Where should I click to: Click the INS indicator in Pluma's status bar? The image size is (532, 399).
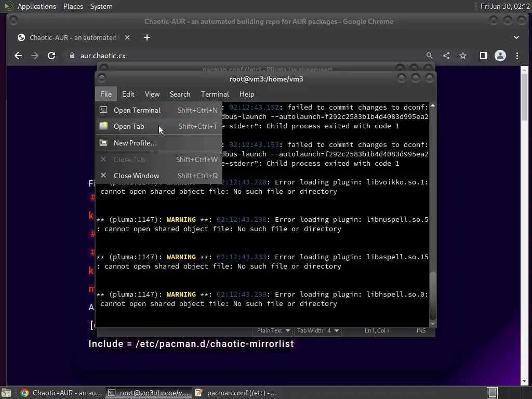pyautogui.click(x=421, y=330)
